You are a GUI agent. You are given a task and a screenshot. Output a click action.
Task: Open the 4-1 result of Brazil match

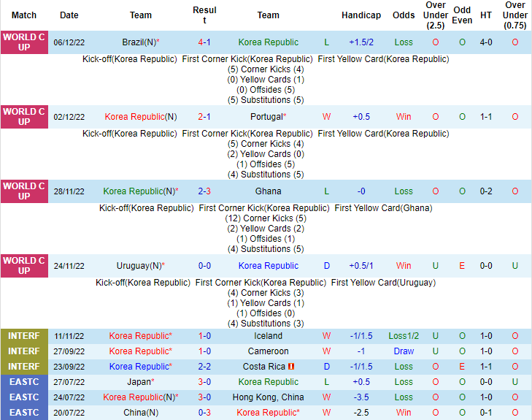pos(204,42)
